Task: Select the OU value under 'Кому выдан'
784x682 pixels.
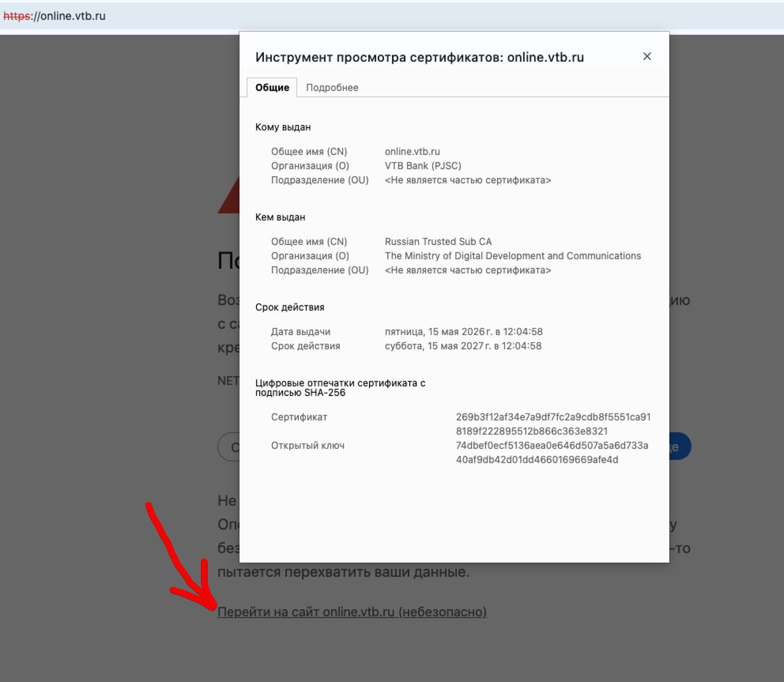Action: tap(468, 180)
